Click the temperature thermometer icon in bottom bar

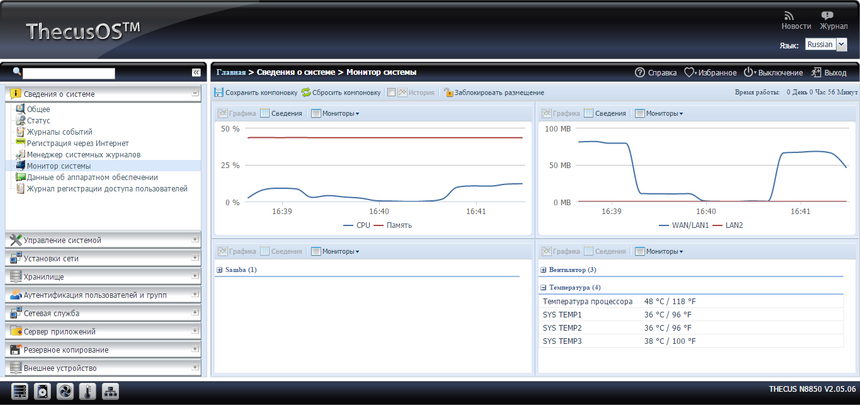pyautogui.click(x=87, y=392)
